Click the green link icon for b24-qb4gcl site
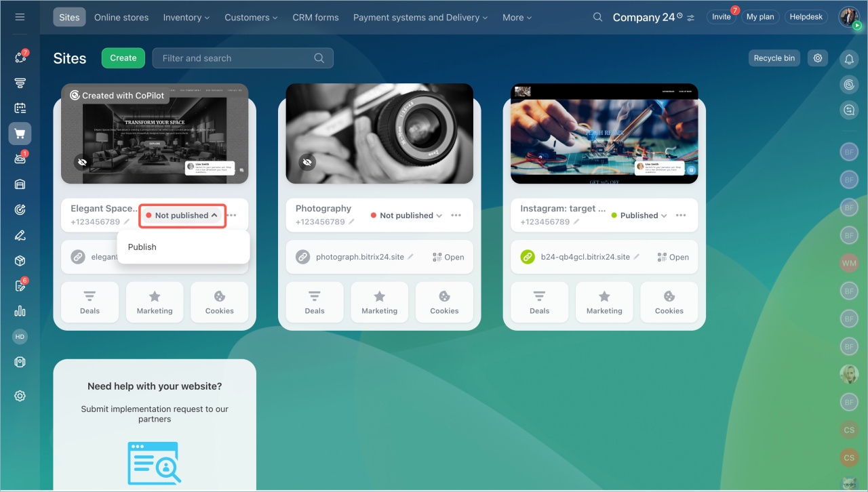The width and height of the screenshot is (868, 492). [528, 257]
